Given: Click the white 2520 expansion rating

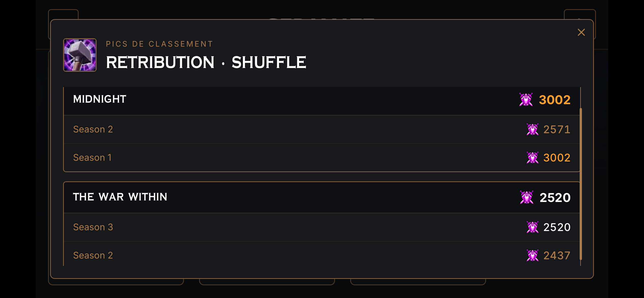Looking at the screenshot, I should [555, 197].
